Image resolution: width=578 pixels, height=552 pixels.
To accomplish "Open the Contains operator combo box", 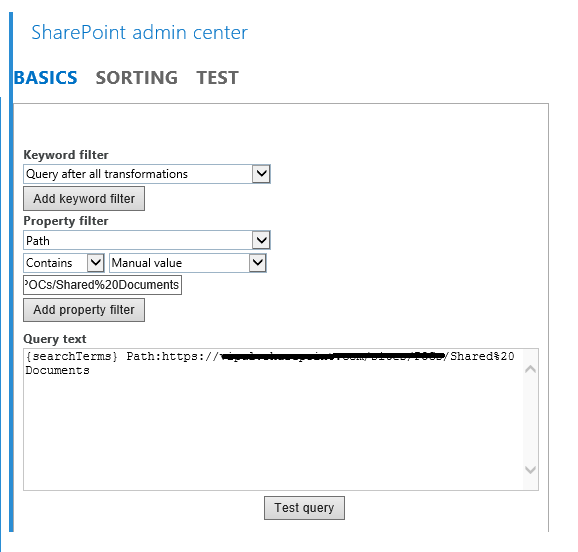I will coord(64,263).
